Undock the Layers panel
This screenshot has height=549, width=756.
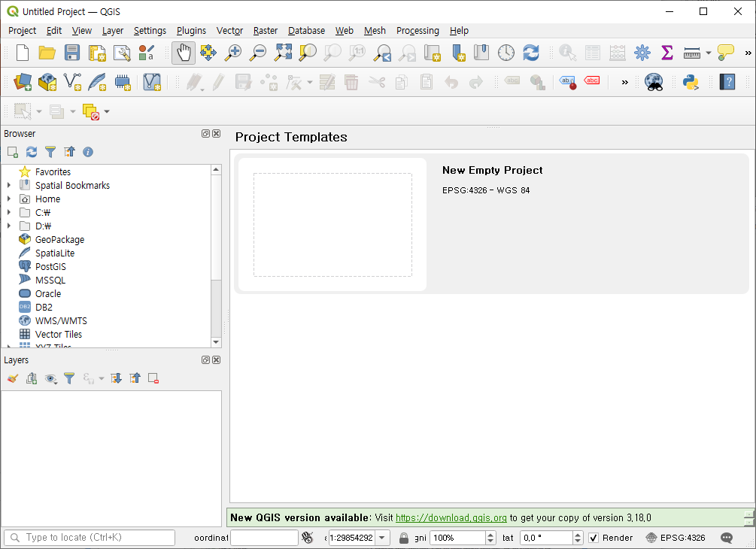205,360
